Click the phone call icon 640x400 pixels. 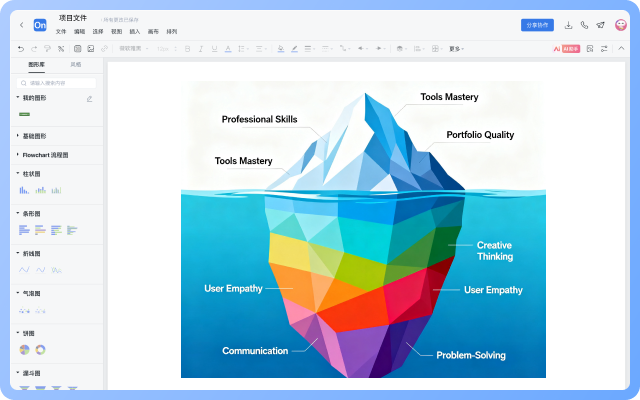click(x=585, y=25)
